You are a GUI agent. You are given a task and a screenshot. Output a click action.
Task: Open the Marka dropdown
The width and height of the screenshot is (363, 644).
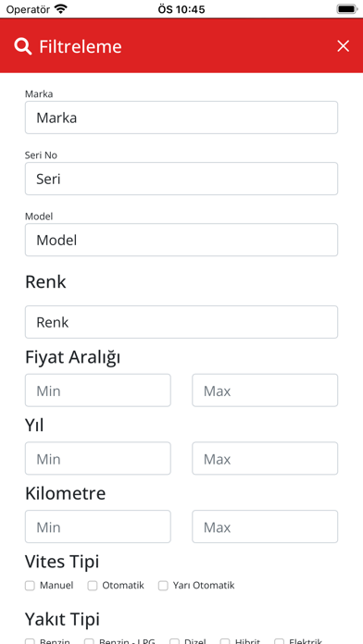coord(181,118)
